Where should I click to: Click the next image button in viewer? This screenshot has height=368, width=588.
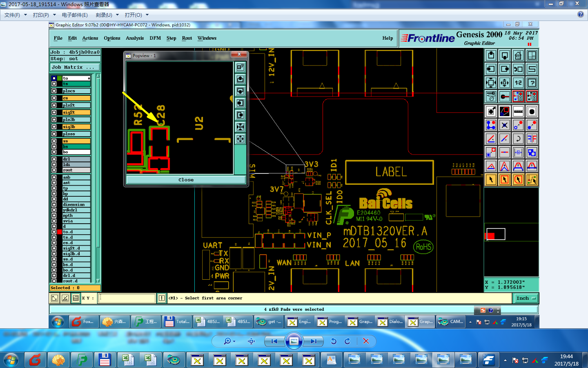(314, 341)
